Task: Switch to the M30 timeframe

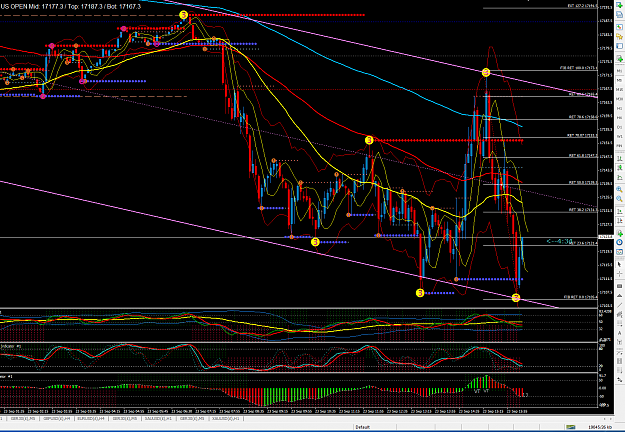Action: tap(620, 99)
